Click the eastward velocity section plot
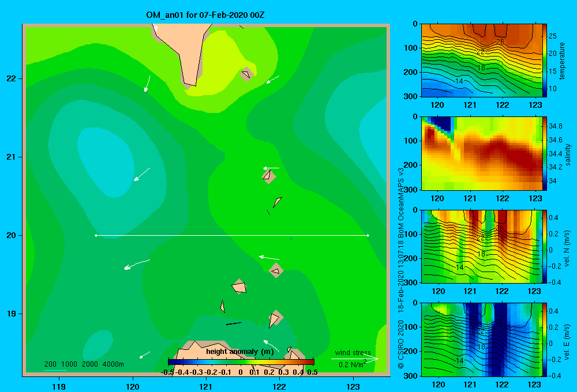 (x=482, y=340)
